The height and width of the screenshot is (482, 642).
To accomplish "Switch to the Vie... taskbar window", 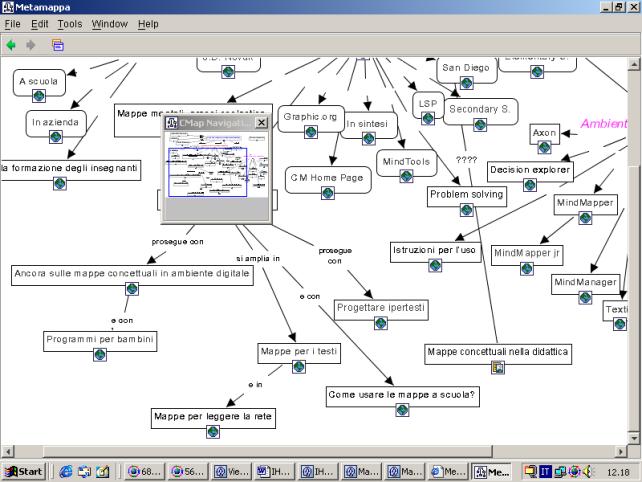I will pos(232,472).
